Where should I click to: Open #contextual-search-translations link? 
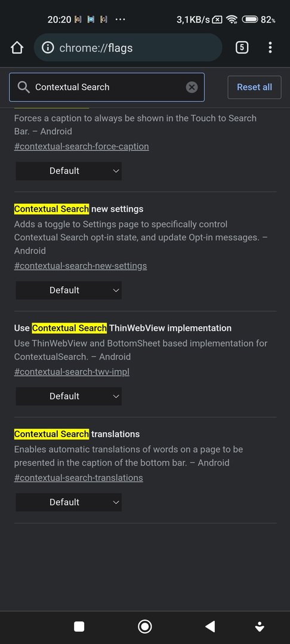point(78,478)
